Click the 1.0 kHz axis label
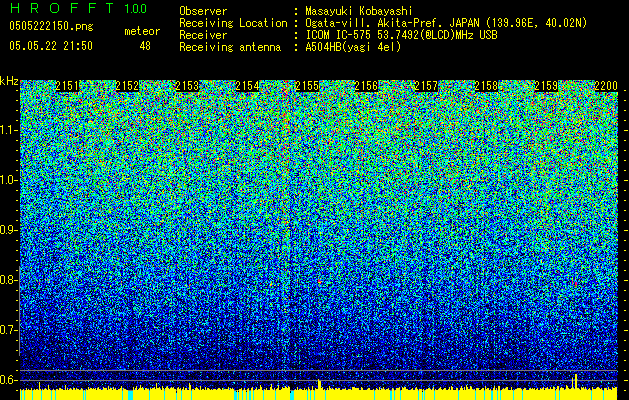Image resolution: width=629 pixels, height=400 pixels. tap(8, 180)
